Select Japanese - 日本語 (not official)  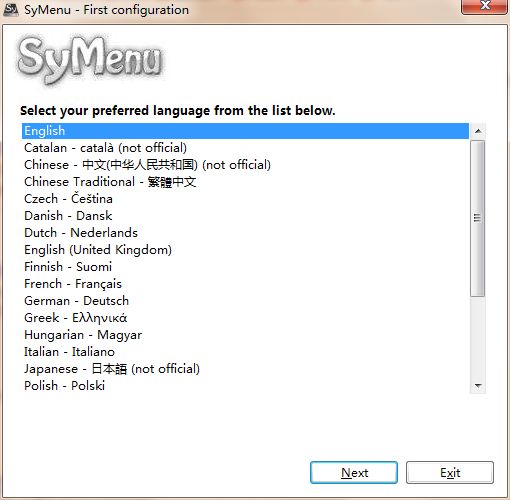click(x=245, y=369)
